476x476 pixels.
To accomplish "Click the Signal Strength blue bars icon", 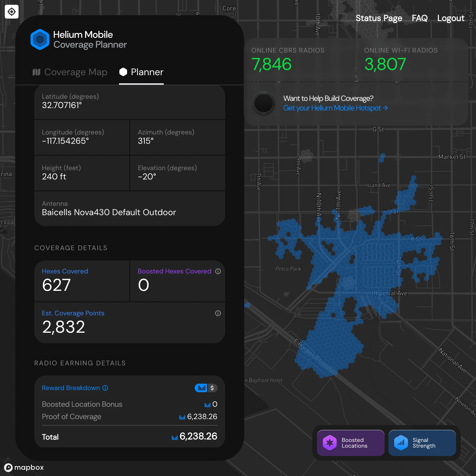I will pyautogui.click(x=401, y=443).
